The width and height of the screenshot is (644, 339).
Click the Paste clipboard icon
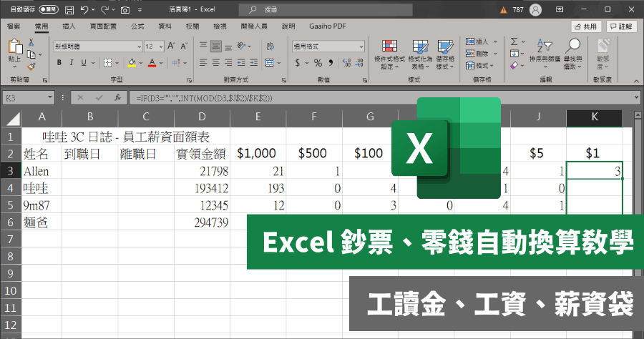pyautogui.click(x=15, y=46)
